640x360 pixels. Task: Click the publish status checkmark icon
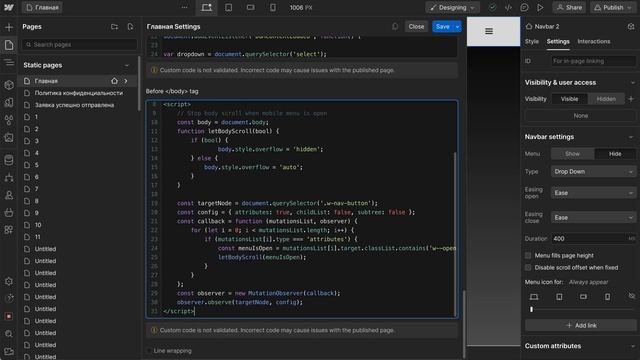493,7
